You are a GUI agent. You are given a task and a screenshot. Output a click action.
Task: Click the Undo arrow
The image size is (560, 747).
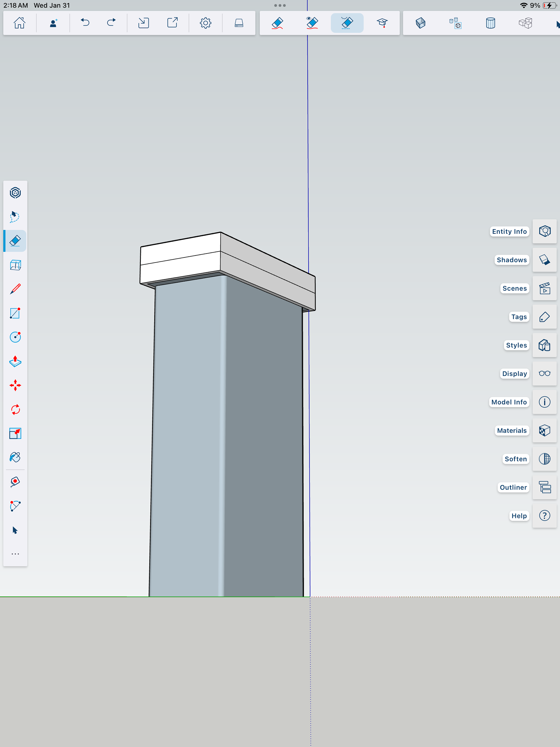pyautogui.click(x=85, y=23)
